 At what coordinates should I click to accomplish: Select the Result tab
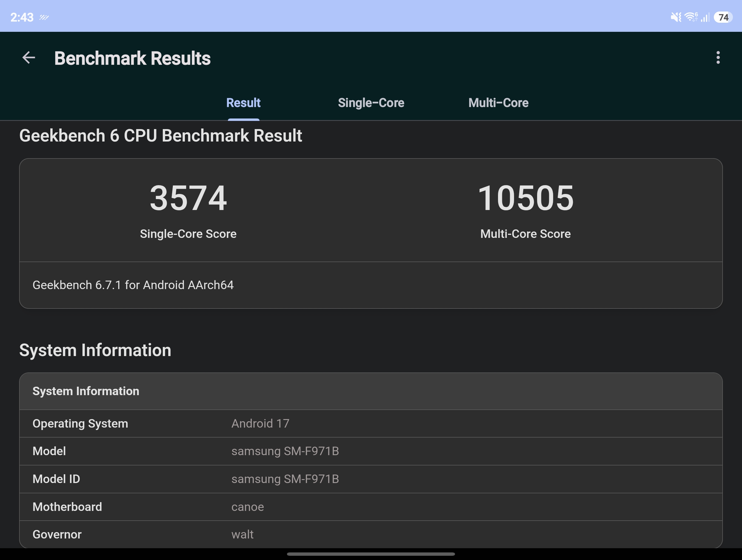click(x=243, y=103)
